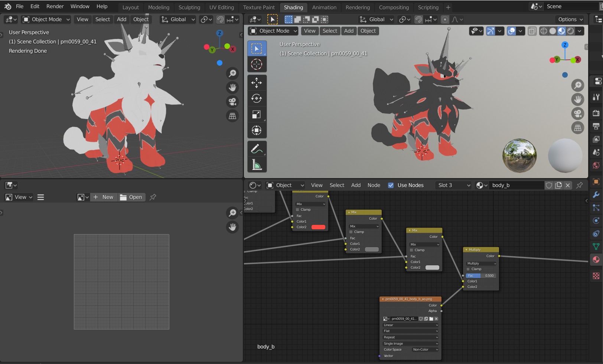Toggle Clamp checkbox in rightmost Mix node
The height and width of the screenshot is (364, 603).
tap(411, 250)
